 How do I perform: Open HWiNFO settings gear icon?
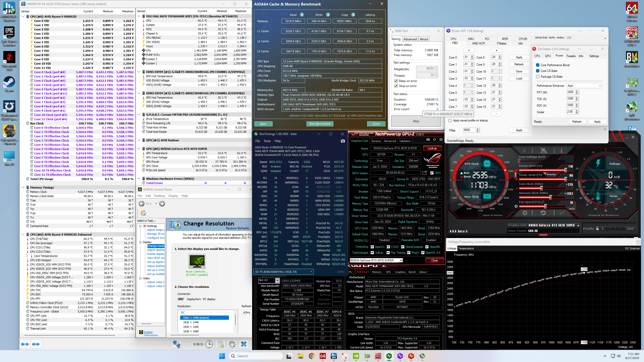point(232,344)
